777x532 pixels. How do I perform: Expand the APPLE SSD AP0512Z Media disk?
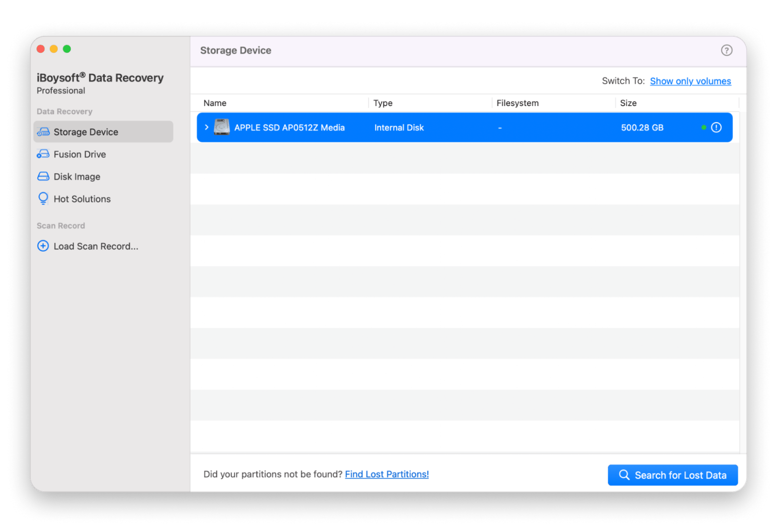coord(206,128)
